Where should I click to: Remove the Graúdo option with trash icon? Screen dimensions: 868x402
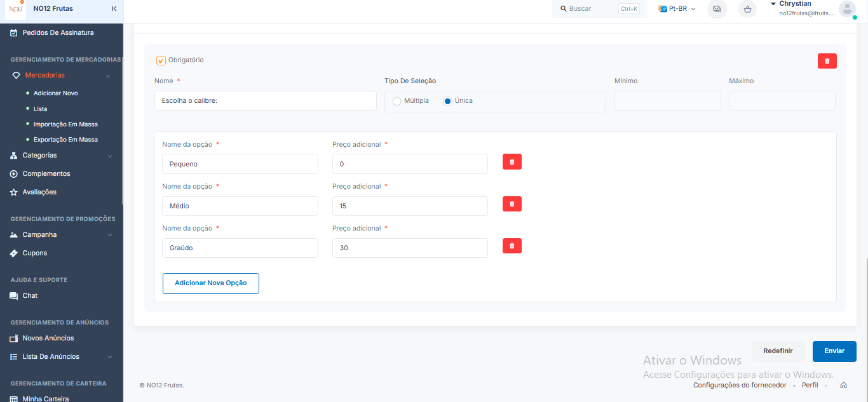512,246
